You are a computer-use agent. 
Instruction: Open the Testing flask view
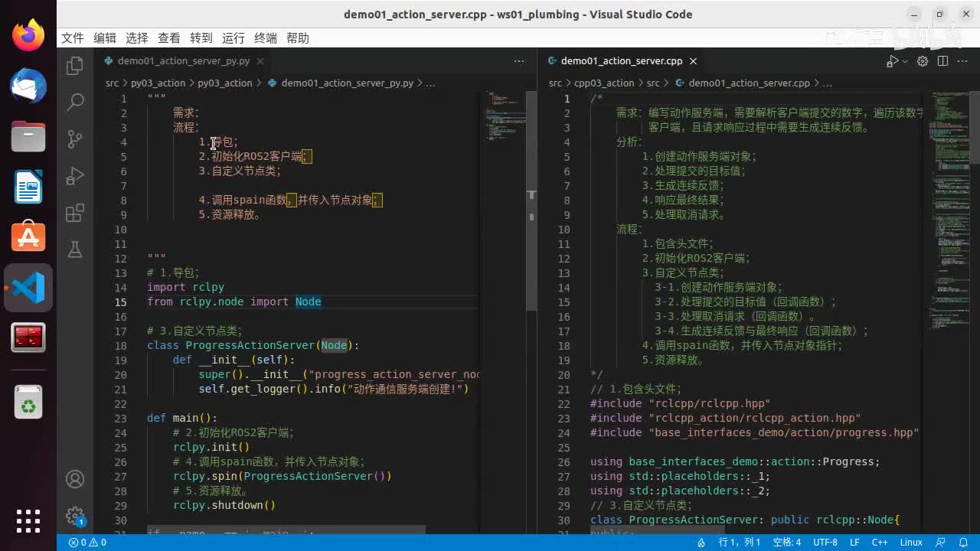coord(75,249)
